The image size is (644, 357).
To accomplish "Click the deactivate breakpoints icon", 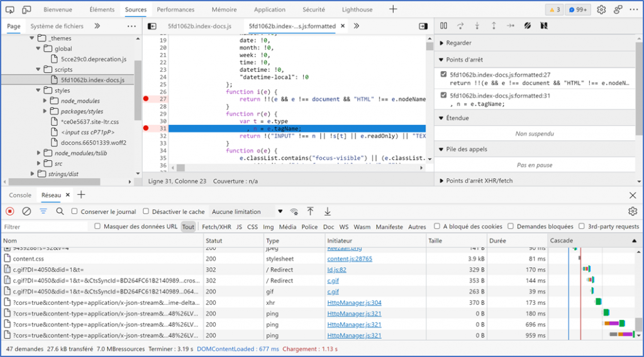I will 528,26.
